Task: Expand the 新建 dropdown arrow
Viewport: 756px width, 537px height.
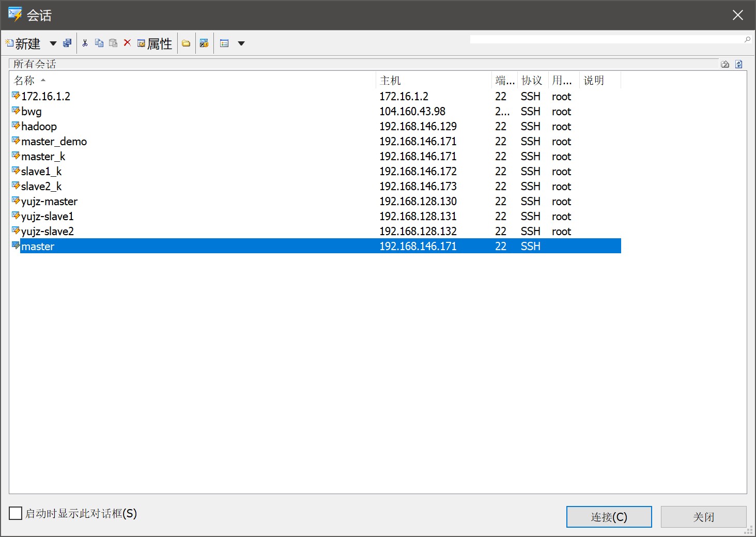Action: (53, 43)
